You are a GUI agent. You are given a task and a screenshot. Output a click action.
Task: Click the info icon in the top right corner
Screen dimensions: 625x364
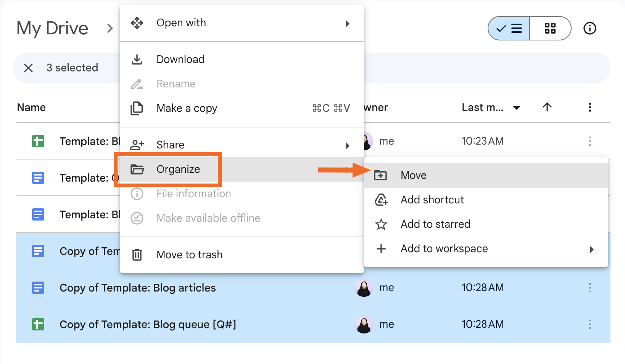(x=590, y=28)
